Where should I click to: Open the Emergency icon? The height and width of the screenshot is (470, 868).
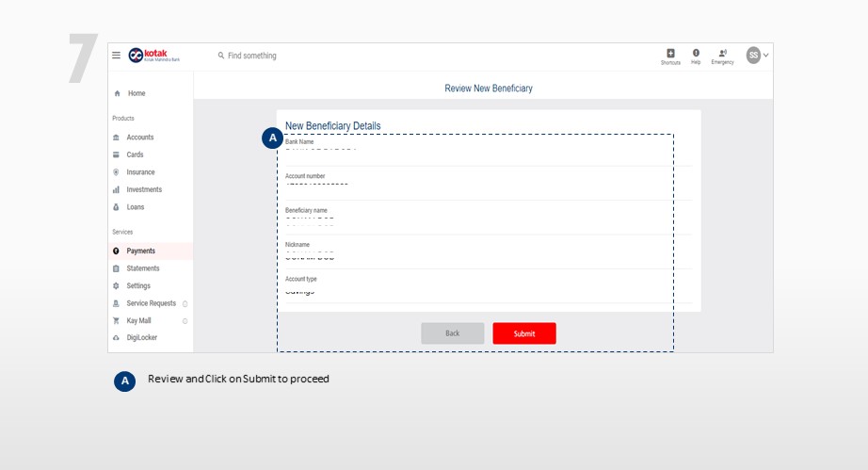(722, 54)
